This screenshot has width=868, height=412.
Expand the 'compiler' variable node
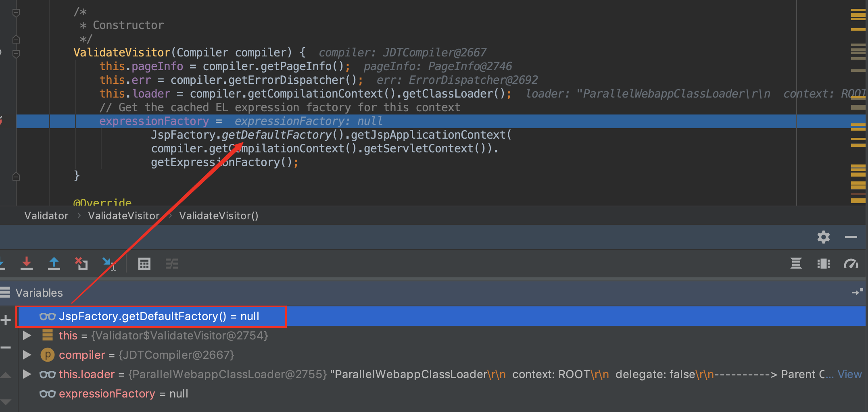pos(27,355)
